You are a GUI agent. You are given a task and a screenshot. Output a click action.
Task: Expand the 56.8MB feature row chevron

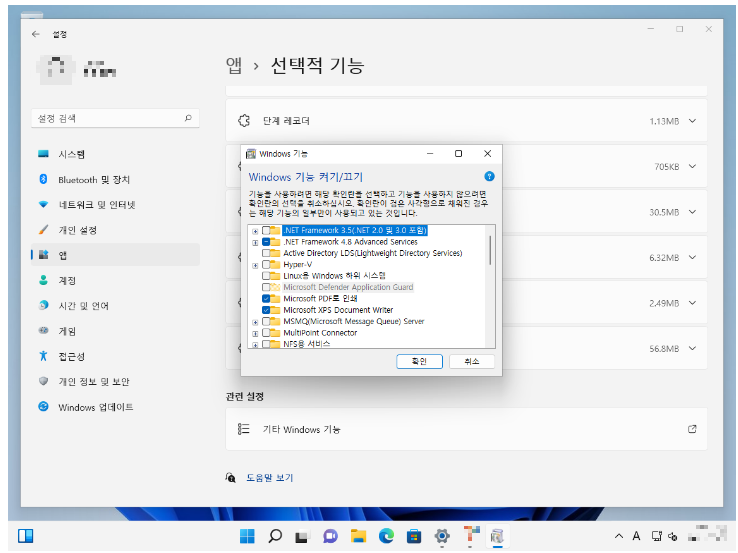click(x=692, y=348)
